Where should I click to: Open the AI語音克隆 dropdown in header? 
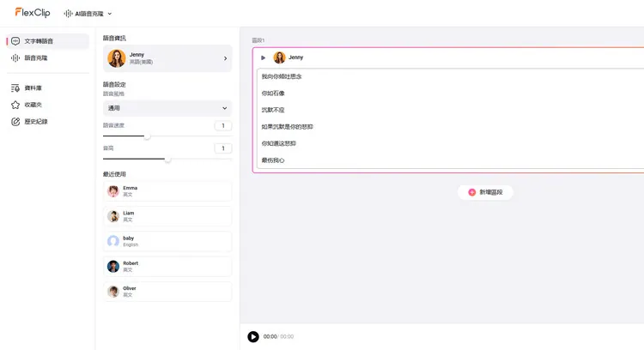(88, 14)
